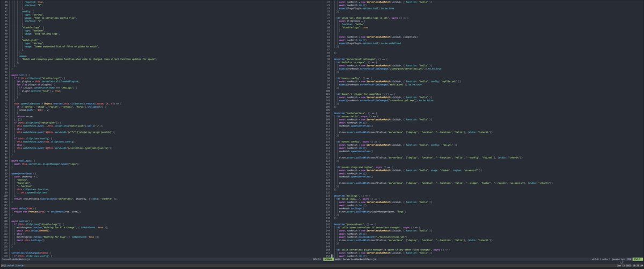Click describe("runServerless") block header
This screenshot has height=269, width=644.
point(356,113)
